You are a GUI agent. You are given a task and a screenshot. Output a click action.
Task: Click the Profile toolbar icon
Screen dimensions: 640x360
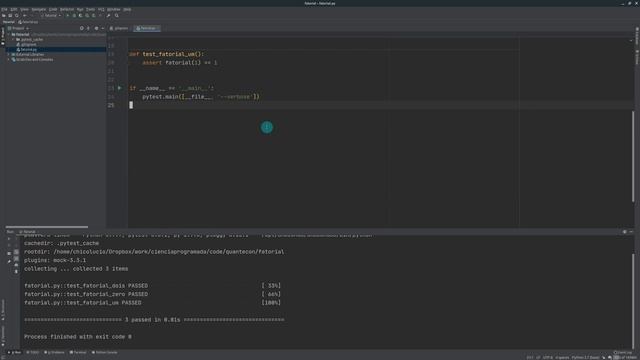tap(87, 16)
